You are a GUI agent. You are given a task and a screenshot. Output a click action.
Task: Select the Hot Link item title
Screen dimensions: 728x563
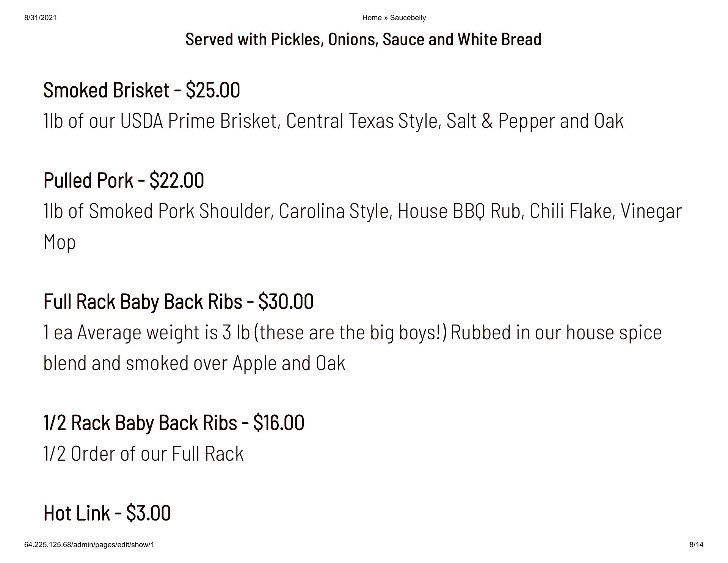pos(77,513)
